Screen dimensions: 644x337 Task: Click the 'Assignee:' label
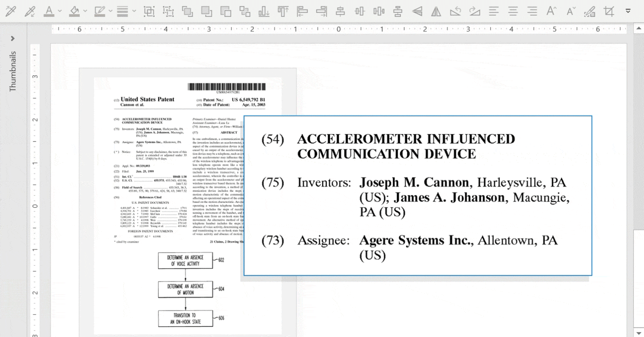tap(323, 240)
